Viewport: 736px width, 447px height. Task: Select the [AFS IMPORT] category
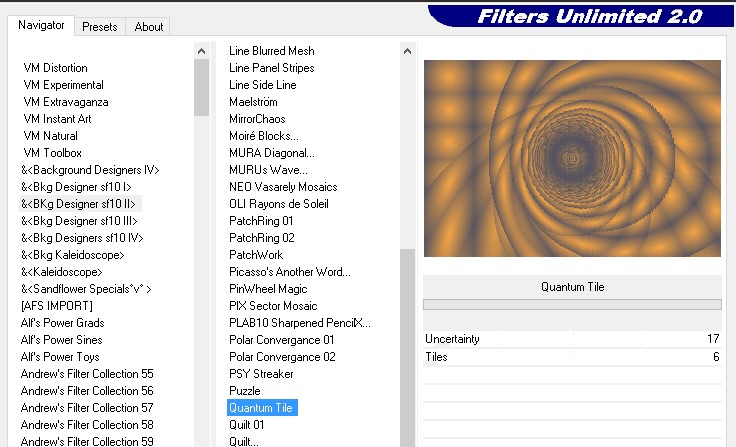57,306
